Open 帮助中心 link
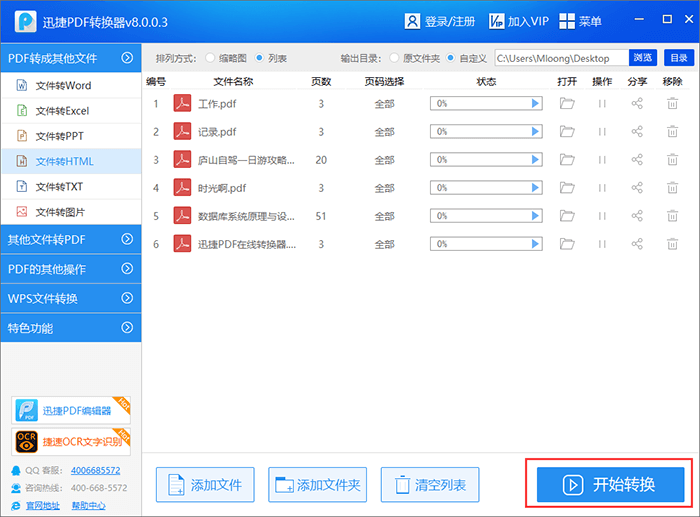Viewport: 700px width, 517px height. pos(88,505)
